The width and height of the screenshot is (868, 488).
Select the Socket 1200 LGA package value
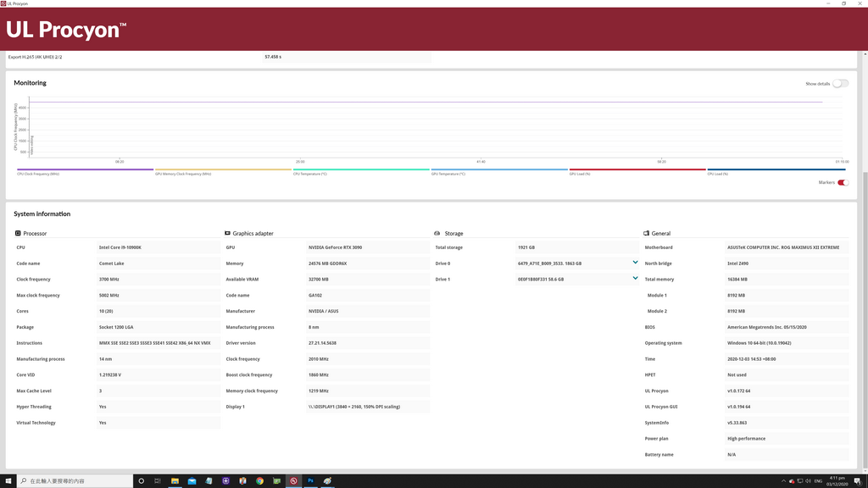(x=116, y=327)
